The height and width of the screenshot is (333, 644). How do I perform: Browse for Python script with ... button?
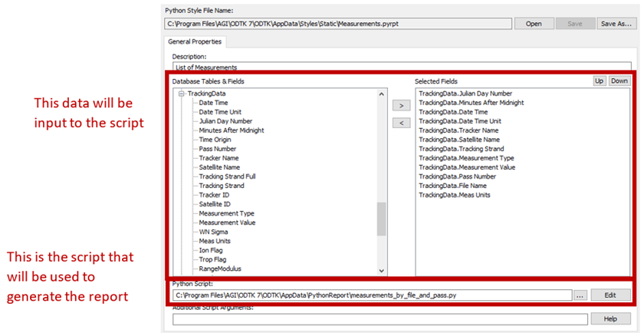tap(580, 295)
